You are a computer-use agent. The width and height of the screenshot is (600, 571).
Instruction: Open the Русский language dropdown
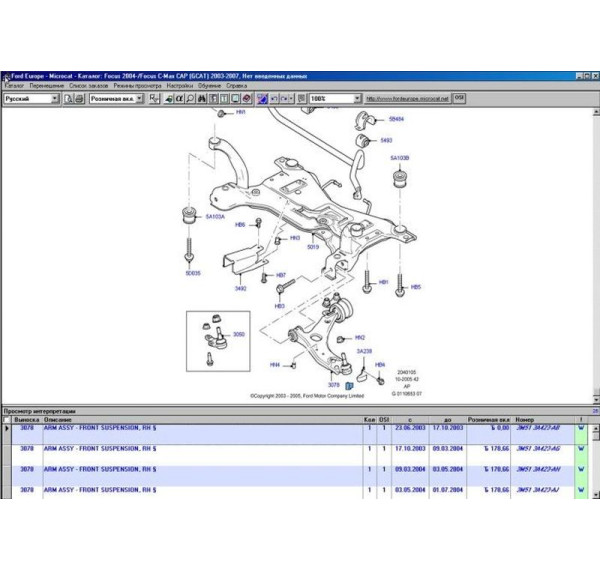point(55,99)
